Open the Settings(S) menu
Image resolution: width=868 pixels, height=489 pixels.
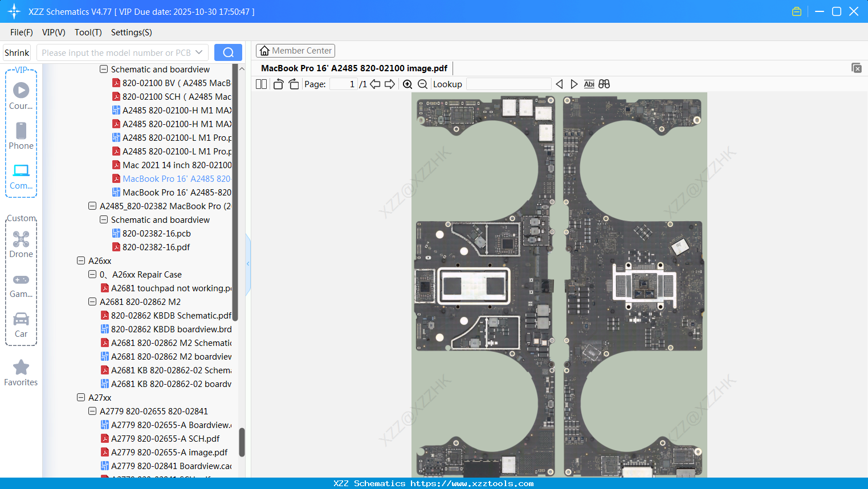(x=131, y=32)
